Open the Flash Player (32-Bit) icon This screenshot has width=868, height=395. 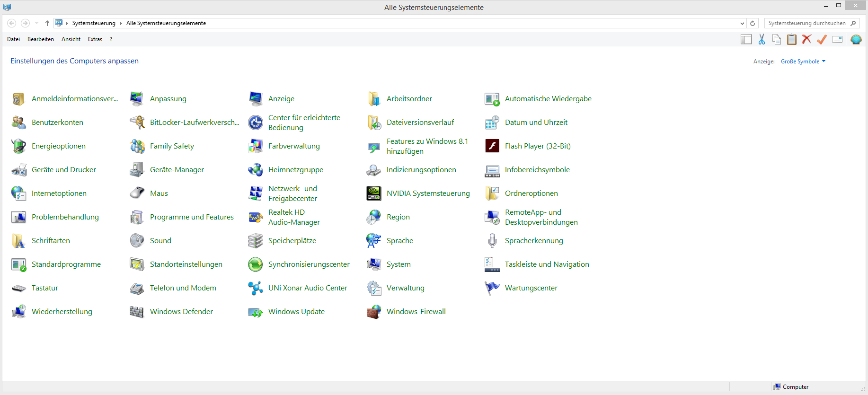[492, 146]
